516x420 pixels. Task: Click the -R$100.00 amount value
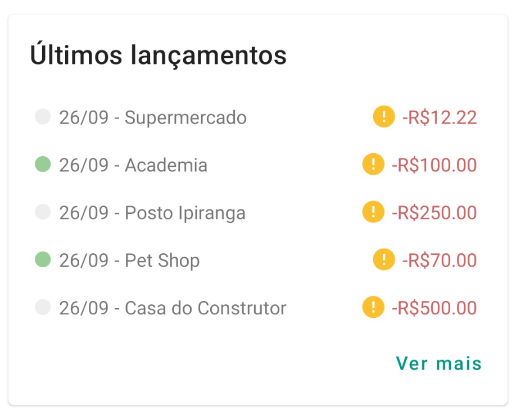point(434,166)
